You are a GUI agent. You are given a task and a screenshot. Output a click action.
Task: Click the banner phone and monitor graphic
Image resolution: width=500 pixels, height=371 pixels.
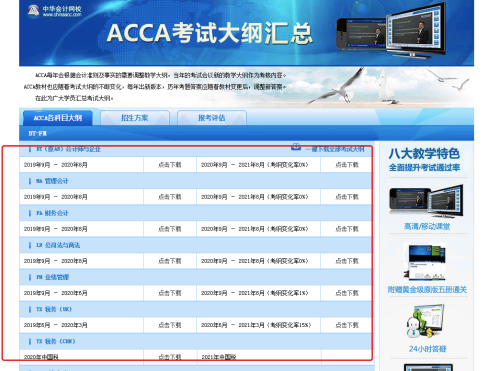pyautogui.click(x=392, y=29)
